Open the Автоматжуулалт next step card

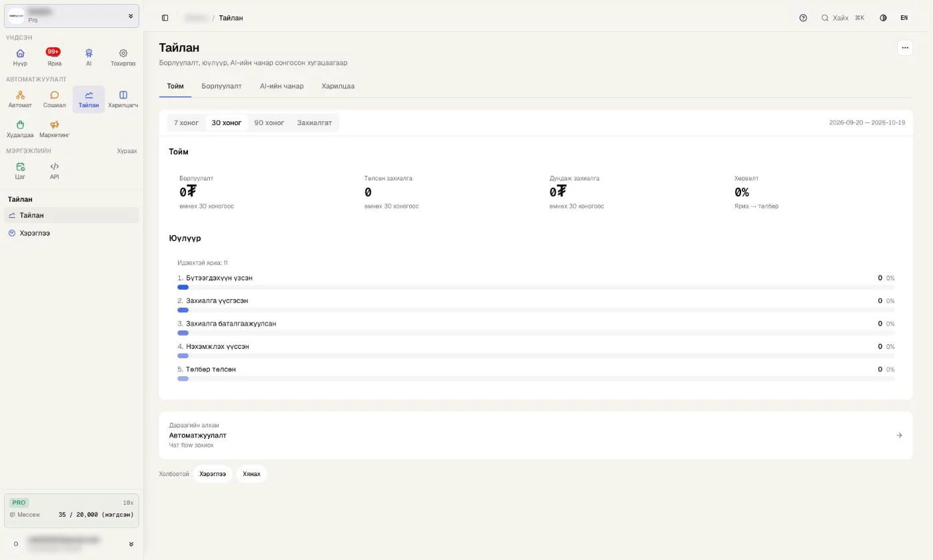536,435
